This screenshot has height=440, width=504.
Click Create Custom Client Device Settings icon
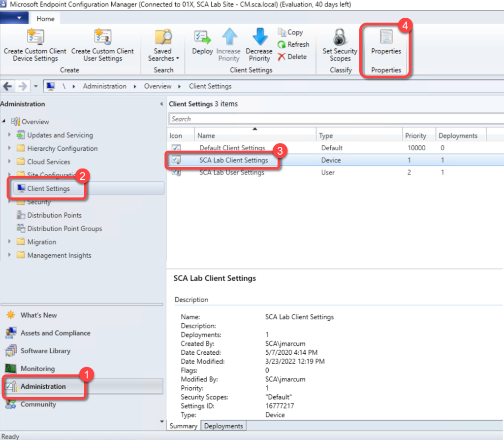click(x=35, y=37)
